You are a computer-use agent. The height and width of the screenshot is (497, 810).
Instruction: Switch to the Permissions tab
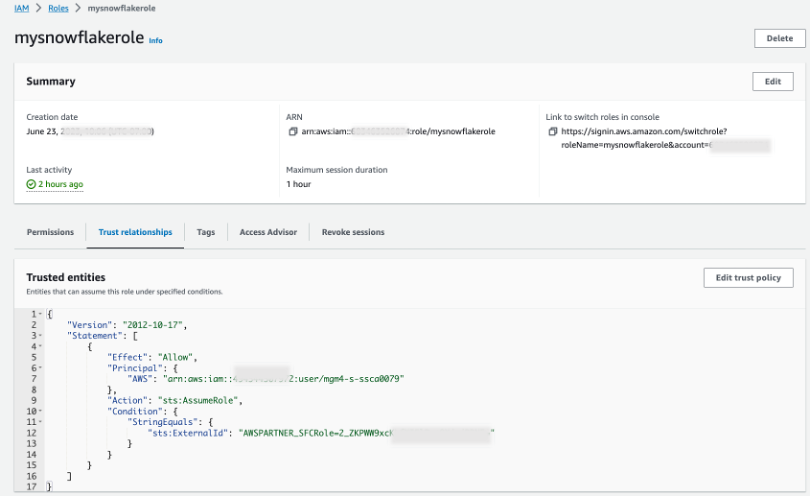click(x=50, y=232)
